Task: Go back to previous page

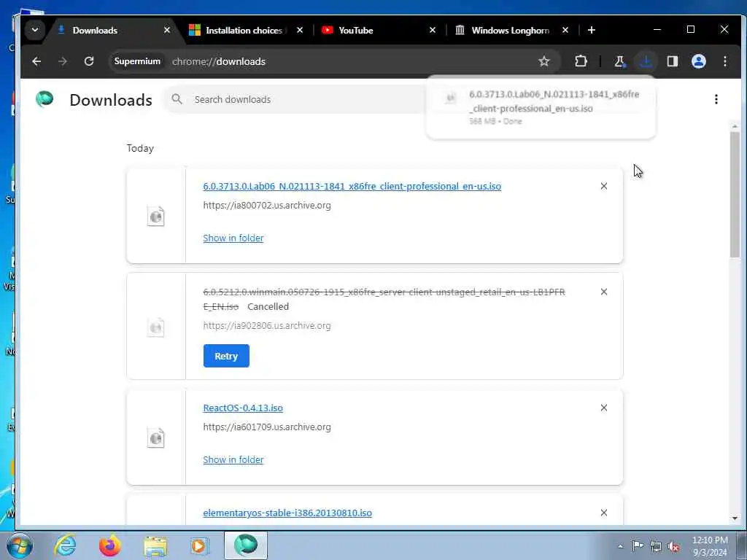Action: coord(36,61)
